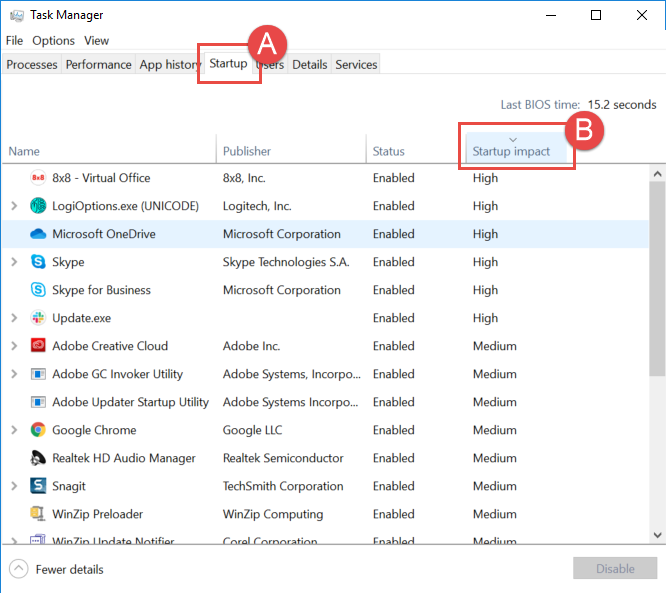Viewport: 666px width, 593px height.
Task: Click the 'Logitech, Inc.' publisher cell
Action: coord(257,206)
